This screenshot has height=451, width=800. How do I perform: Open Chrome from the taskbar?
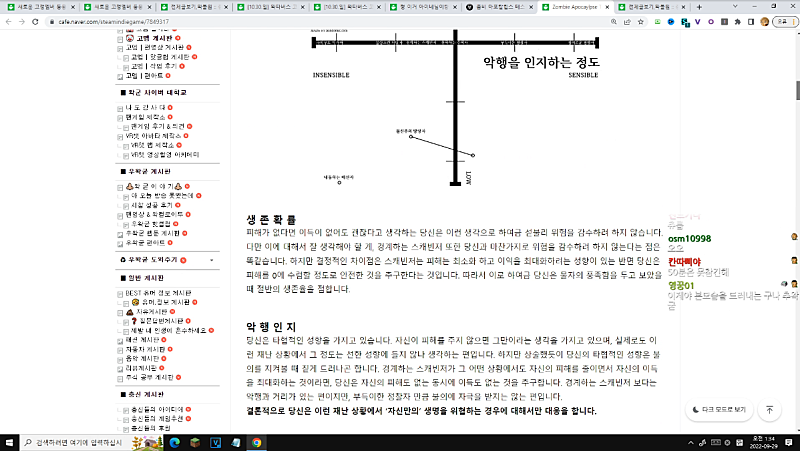[x=257, y=442]
